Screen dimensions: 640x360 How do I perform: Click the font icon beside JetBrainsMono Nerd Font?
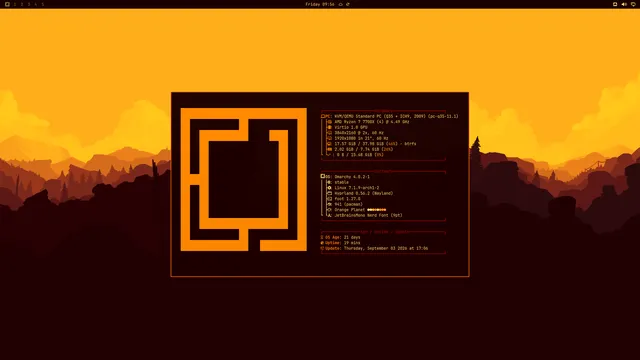(x=329, y=216)
